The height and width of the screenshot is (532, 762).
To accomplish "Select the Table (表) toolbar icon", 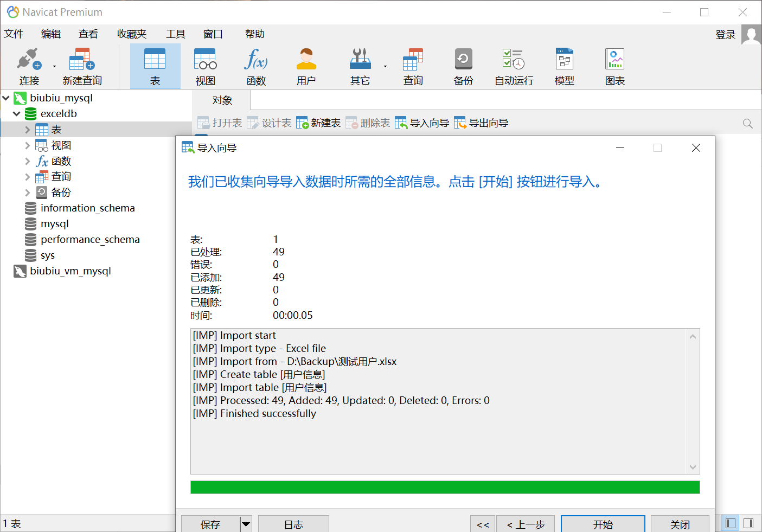I will [155, 66].
